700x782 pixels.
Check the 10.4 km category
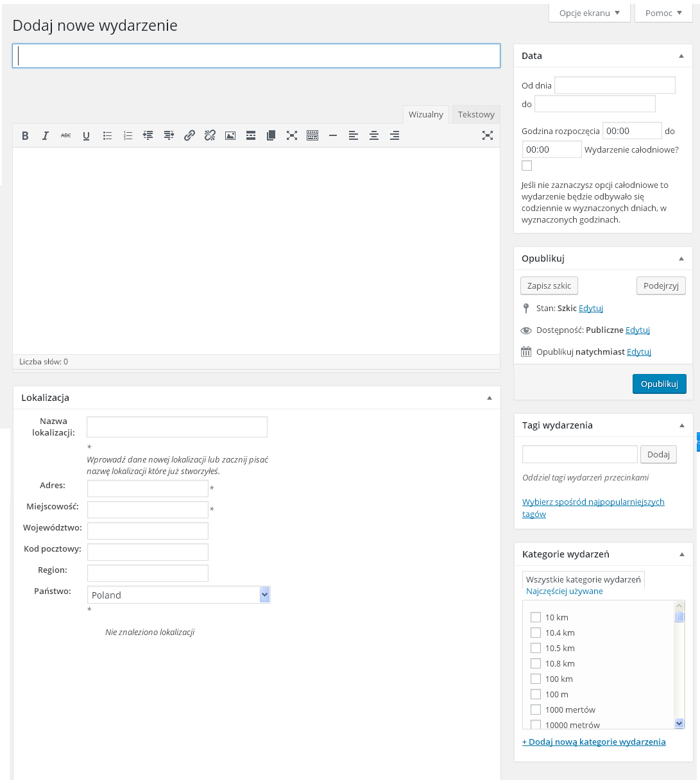coord(536,633)
